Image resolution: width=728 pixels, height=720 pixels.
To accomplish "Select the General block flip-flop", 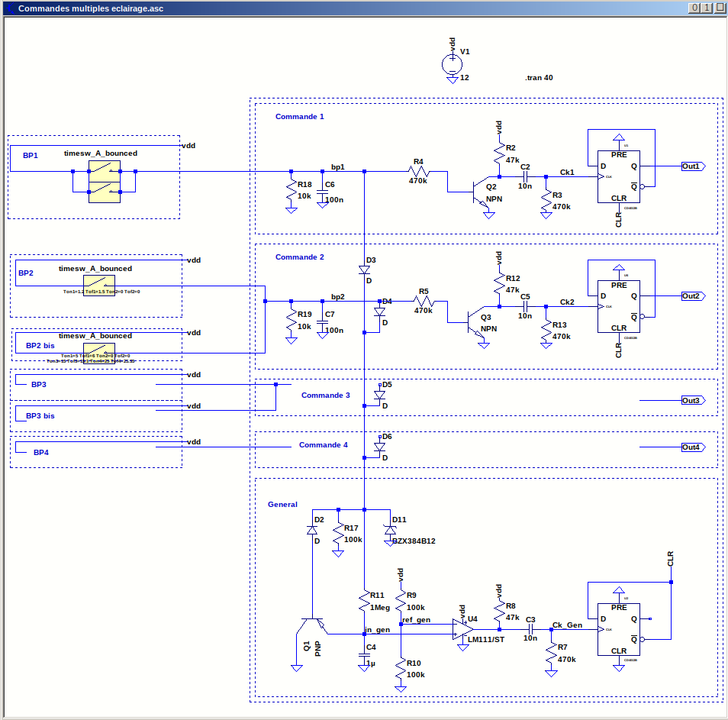I will pyautogui.click(x=618, y=629).
